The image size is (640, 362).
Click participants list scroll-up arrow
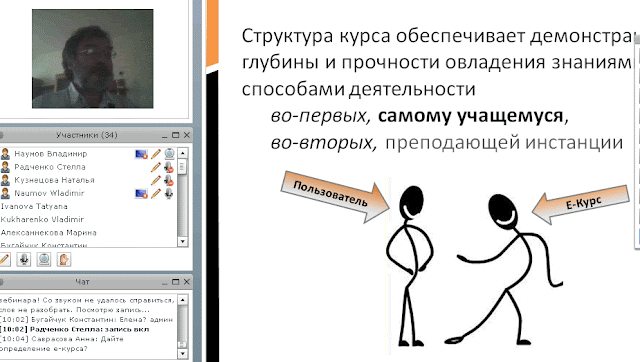coord(182,153)
